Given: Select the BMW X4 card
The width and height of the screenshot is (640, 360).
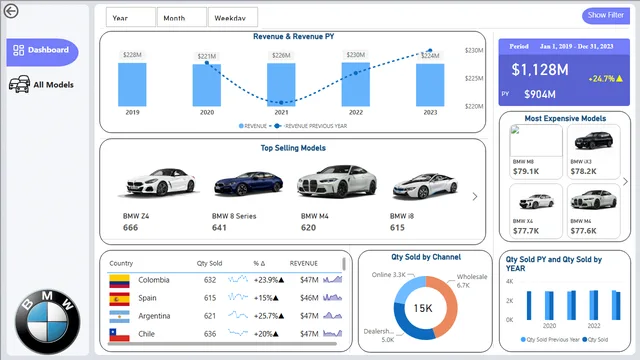Looking at the screenshot, I should 536,211.
